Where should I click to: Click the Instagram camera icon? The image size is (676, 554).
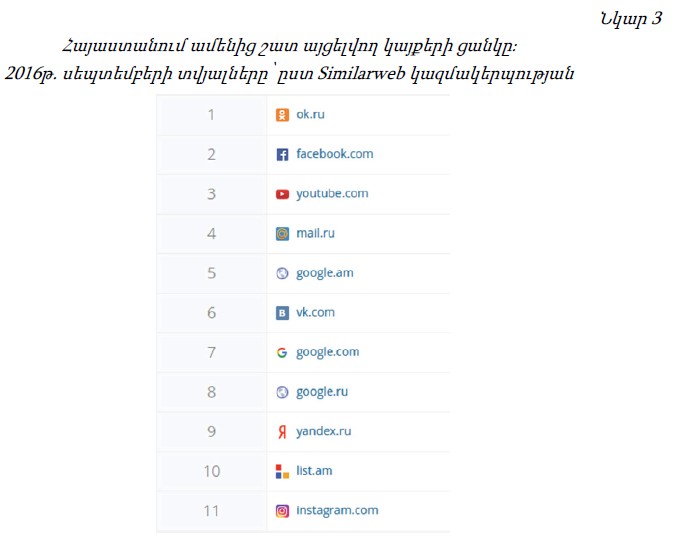282,511
